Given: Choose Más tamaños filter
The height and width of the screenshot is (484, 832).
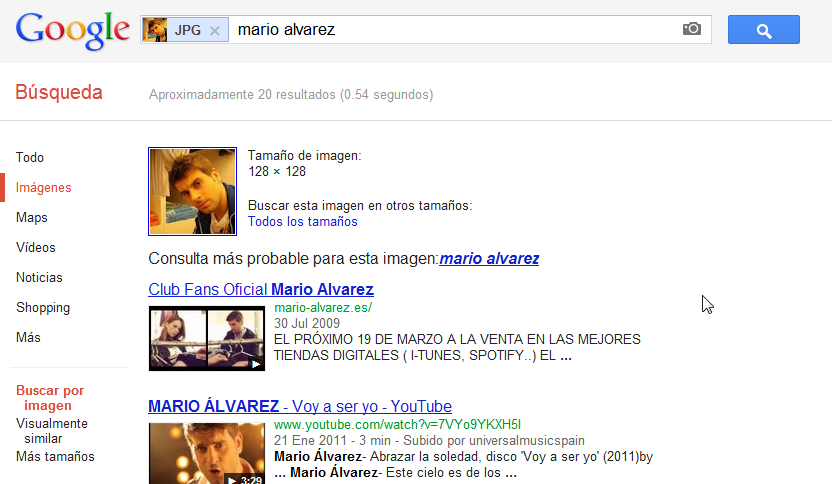Looking at the screenshot, I should [55, 456].
